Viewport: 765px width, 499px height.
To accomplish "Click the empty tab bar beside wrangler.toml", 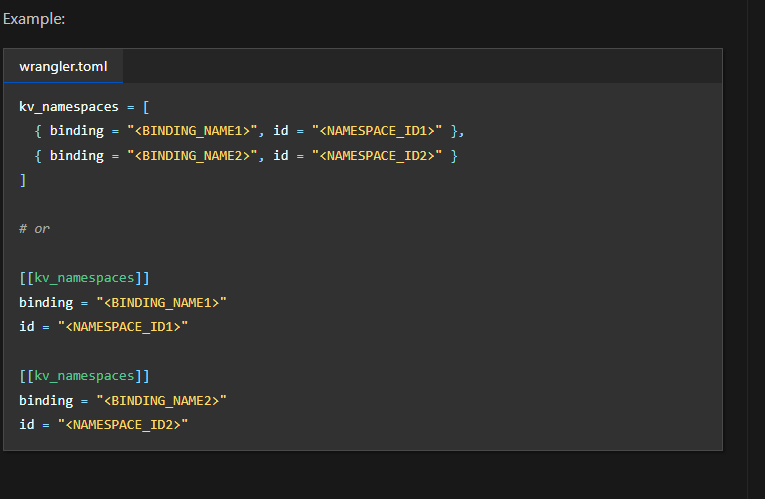I will click(x=420, y=67).
